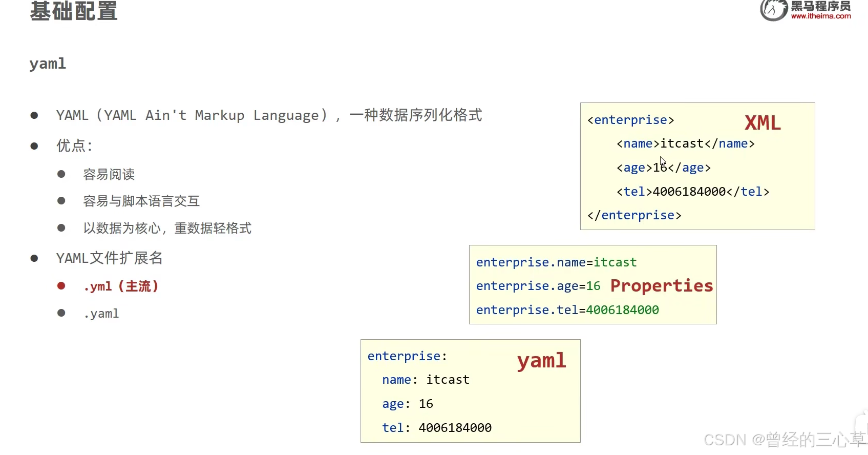Image resolution: width=868 pixels, height=455 pixels.
Task: Select the opening <enterprise> tag
Action: (631, 120)
